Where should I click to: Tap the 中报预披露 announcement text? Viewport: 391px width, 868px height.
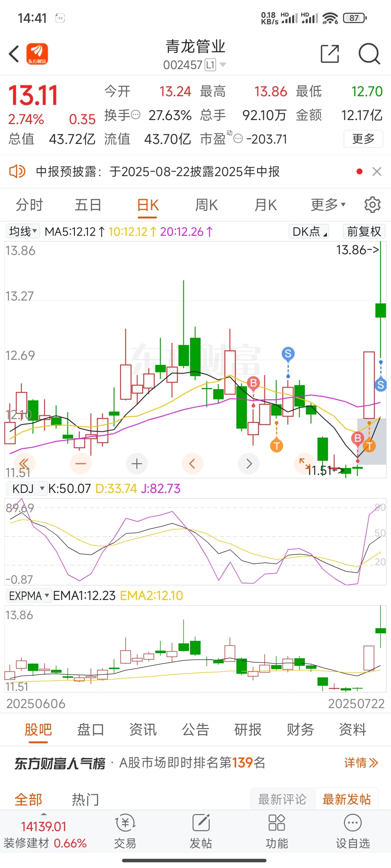click(x=158, y=171)
